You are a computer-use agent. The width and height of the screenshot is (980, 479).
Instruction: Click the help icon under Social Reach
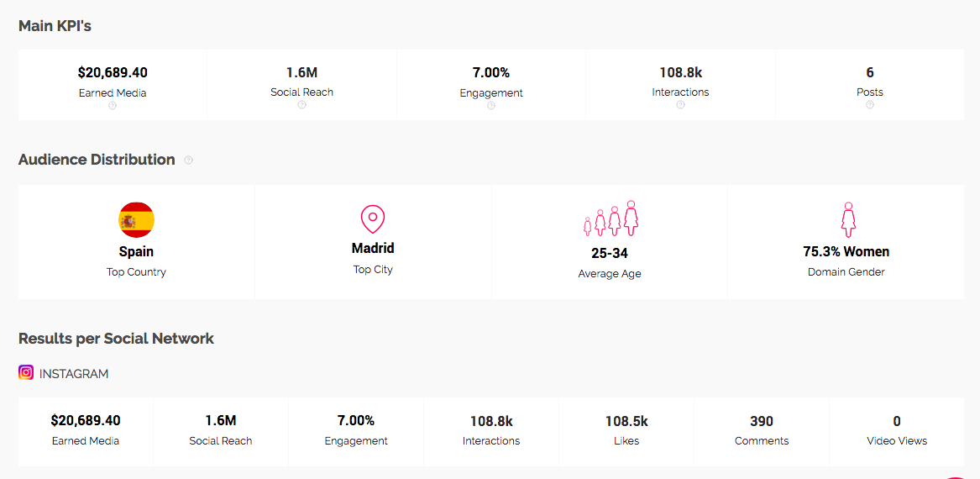pyautogui.click(x=301, y=105)
